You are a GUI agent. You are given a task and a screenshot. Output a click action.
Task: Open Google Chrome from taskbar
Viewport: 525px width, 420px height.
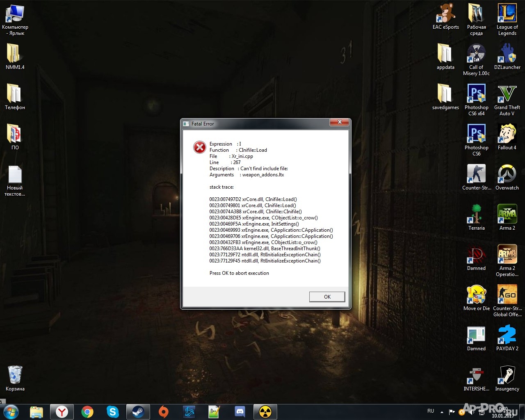click(x=87, y=411)
